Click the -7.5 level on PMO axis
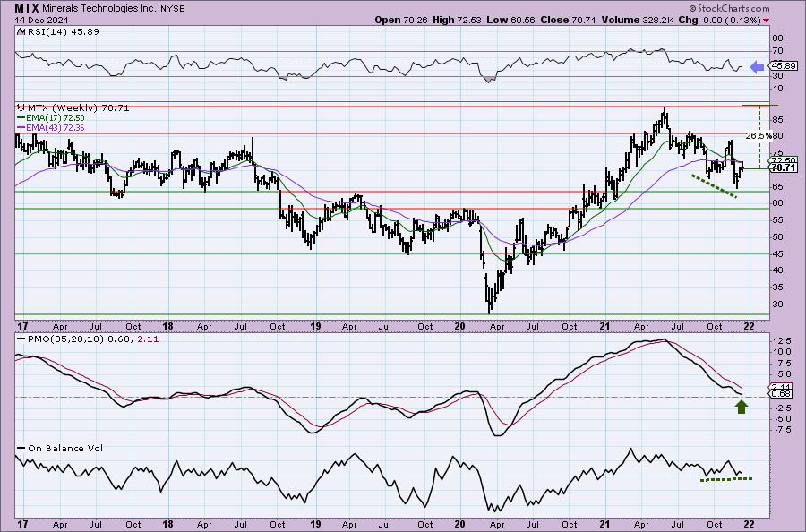The image size is (806, 532). [x=781, y=430]
